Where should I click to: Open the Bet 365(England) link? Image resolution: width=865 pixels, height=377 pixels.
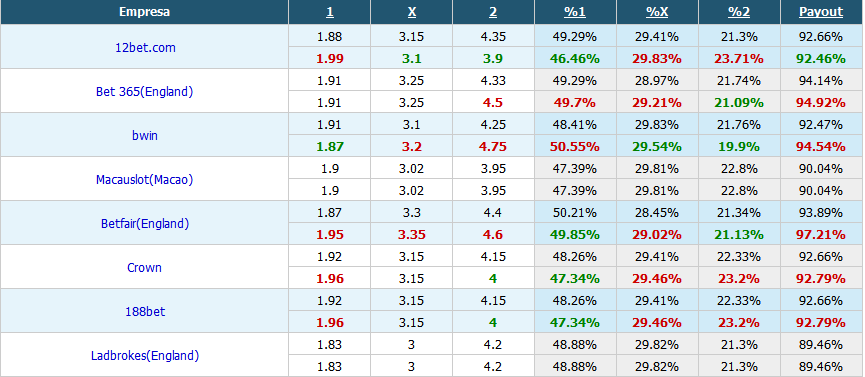click(x=145, y=92)
